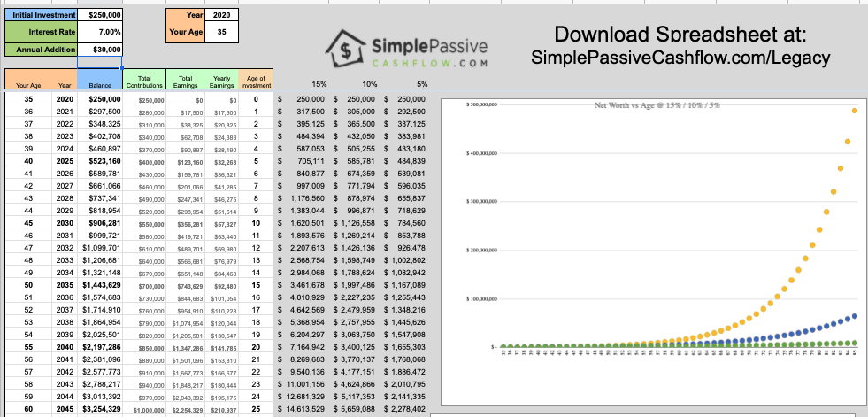
Task: Open the SimplePassiveCashflow.com/Legacy link text
Action: tap(680, 58)
